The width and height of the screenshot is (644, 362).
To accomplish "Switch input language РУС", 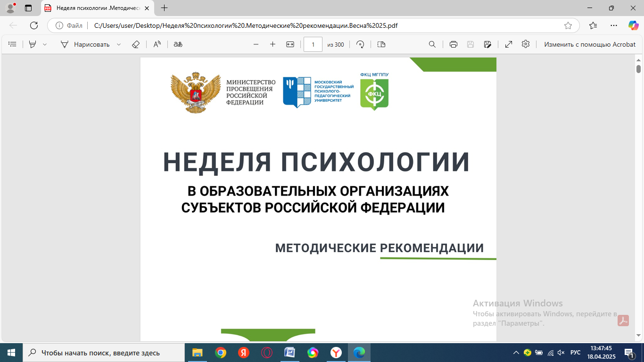I will (x=575, y=353).
